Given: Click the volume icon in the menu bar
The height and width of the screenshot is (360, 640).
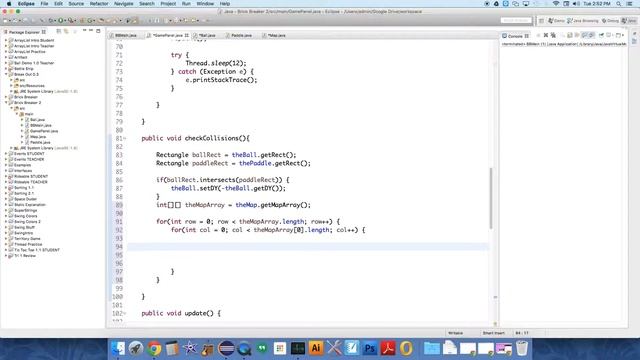Looking at the screenshot, I should click(x=576, y=4).
